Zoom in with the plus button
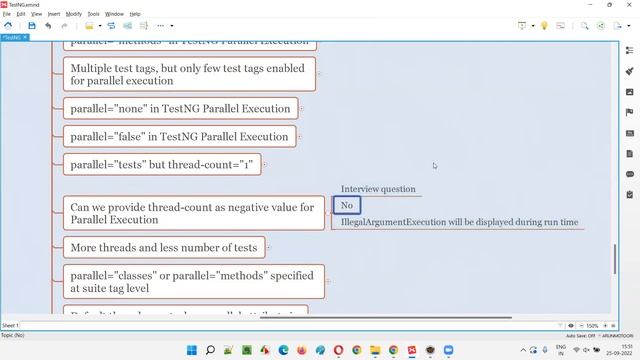 pos(605,326)
